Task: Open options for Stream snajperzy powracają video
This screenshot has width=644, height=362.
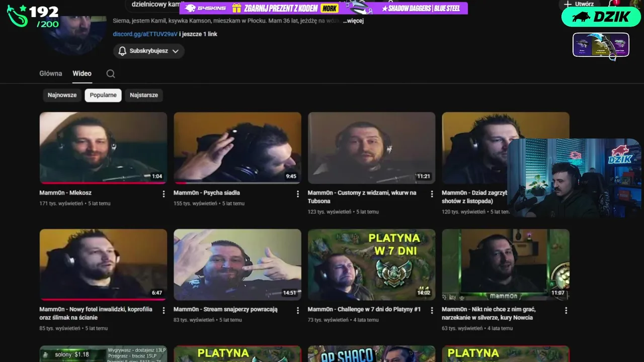Action: (x=298, y=311)
